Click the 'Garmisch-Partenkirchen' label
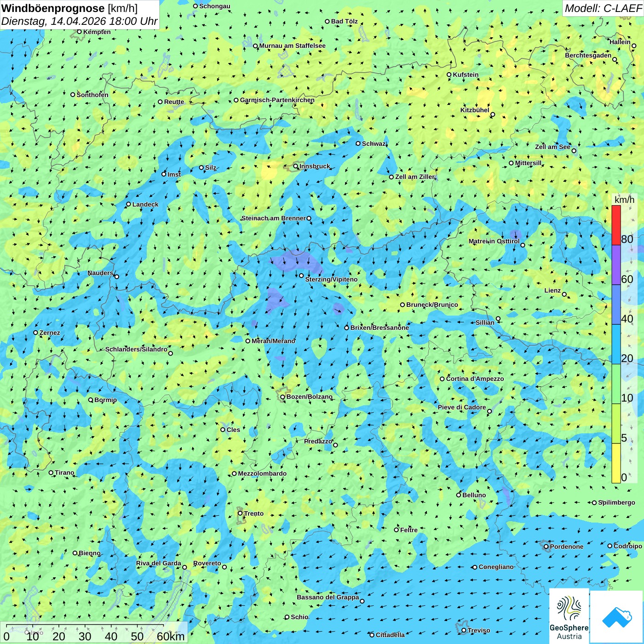Viewport: 644px width, 644px height. (277, 100)
